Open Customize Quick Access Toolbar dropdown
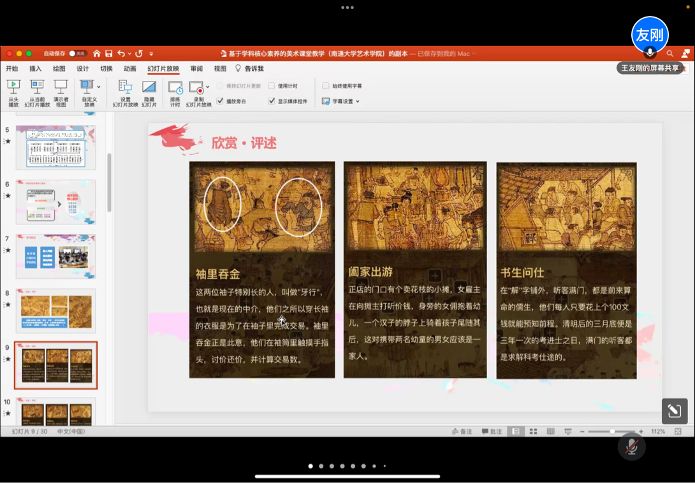 coord(151,54)
